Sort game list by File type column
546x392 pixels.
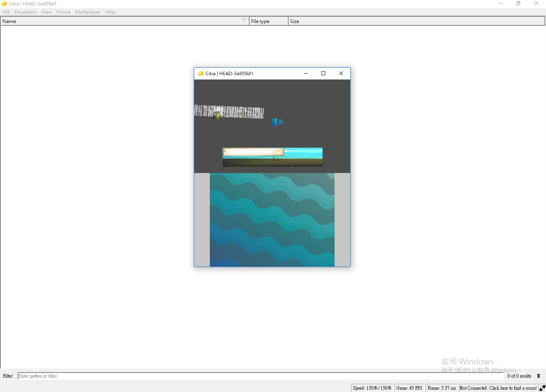pyautogui.click(x=269, y=21)
